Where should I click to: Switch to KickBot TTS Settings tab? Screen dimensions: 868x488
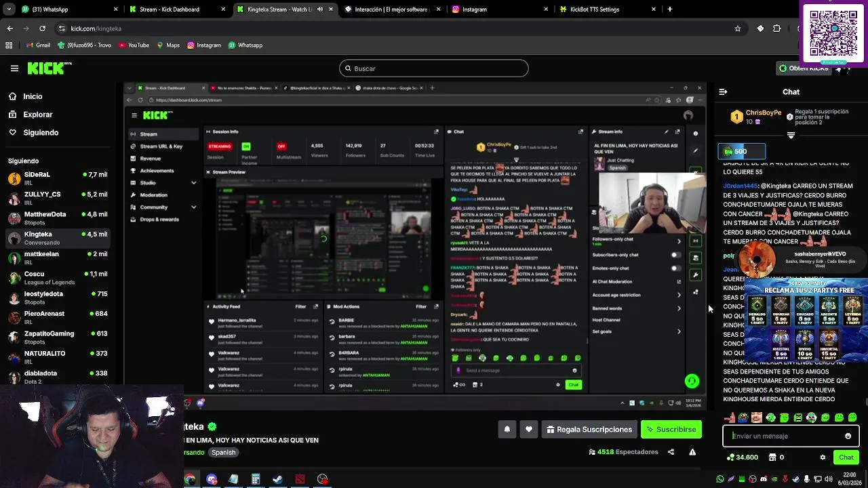(607, 9)
